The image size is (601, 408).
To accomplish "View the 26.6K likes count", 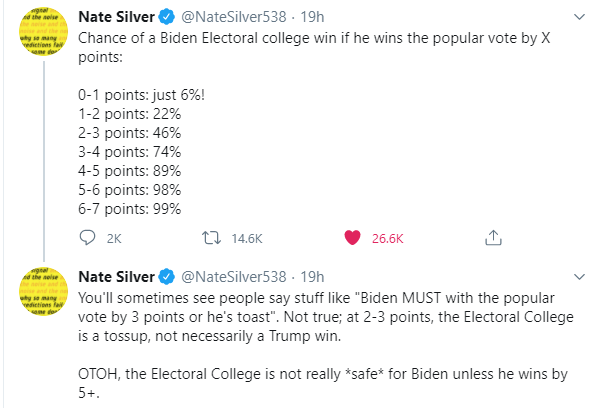I will tap(388, 239).
